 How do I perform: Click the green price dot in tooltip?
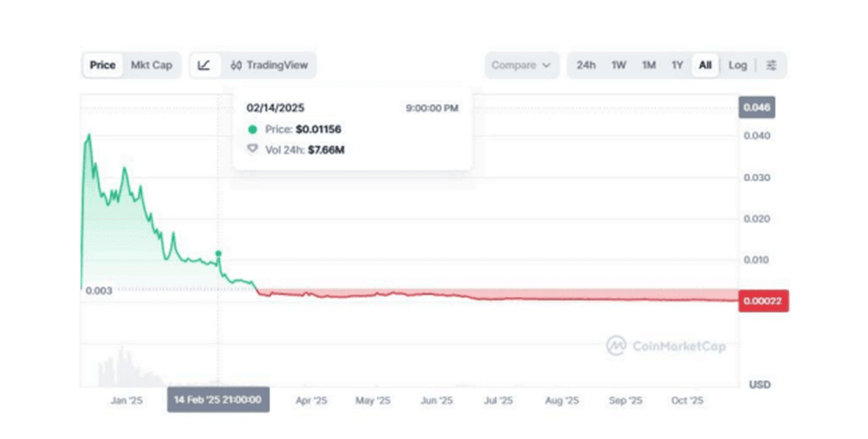click(252, 129)
